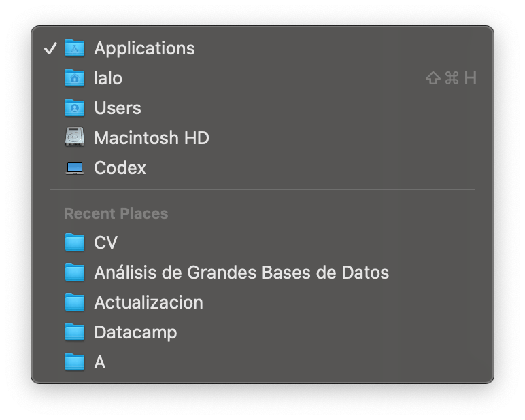Choose Users from the location list

pyautogui.click(x=118, y=108)
